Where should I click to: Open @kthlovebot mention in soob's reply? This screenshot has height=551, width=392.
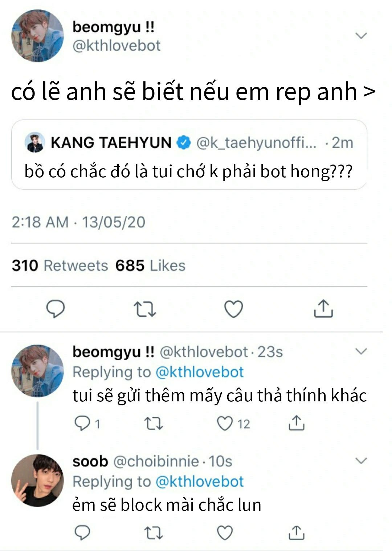coord(199,481)
